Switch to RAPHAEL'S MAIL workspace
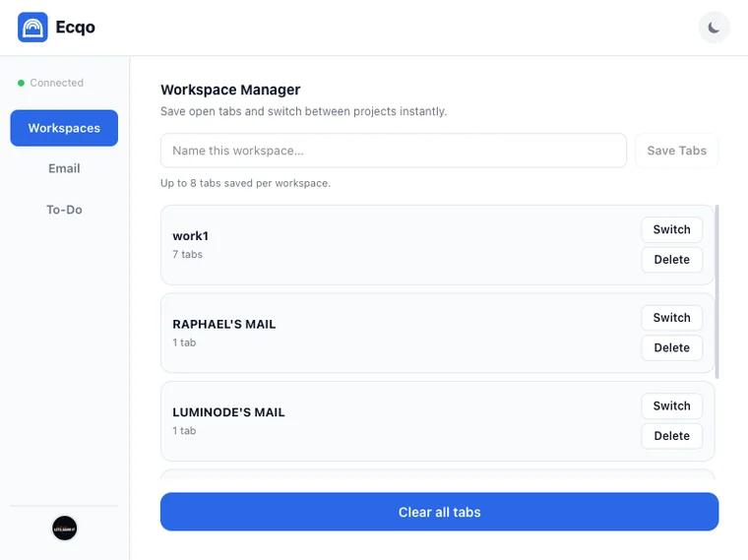Viewport: 748px width, 560px height. click(x=671, y=318)
